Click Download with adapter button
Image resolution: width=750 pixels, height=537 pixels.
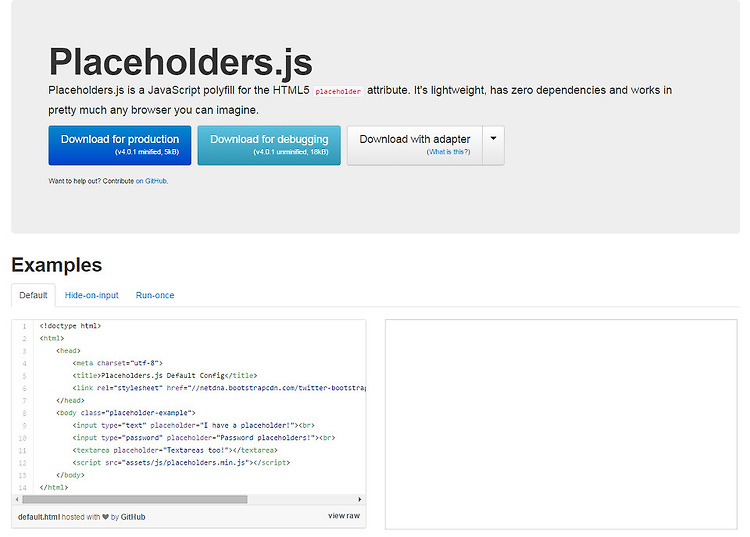coord(415,145)
